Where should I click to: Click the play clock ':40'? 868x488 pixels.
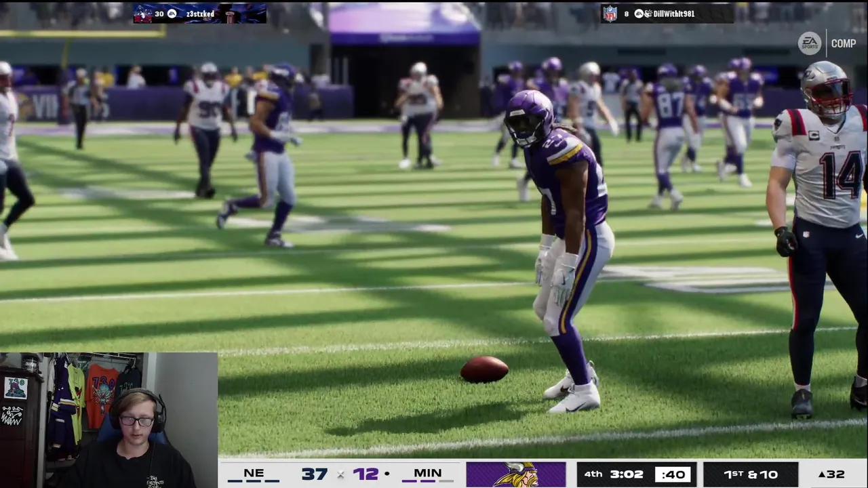[x=673, y=474]
